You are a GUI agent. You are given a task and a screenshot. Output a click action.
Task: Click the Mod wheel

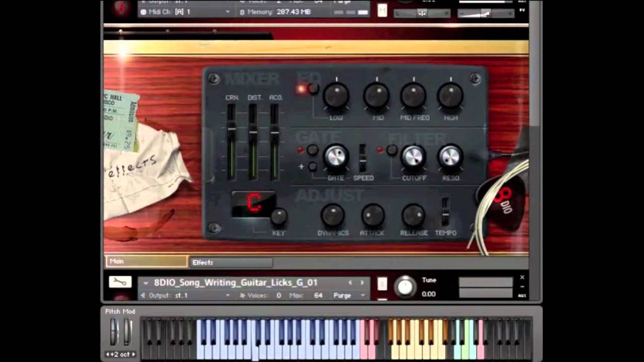click(x=128, y=332)
